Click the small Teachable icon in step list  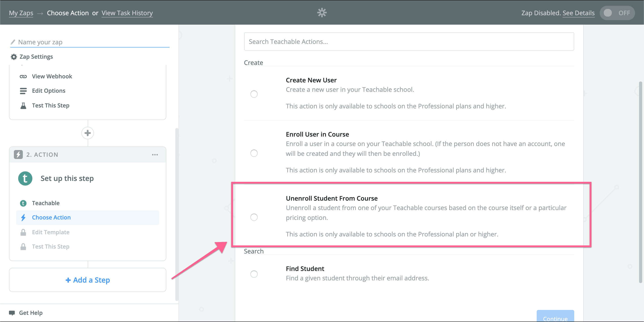[x=23, y=203]
